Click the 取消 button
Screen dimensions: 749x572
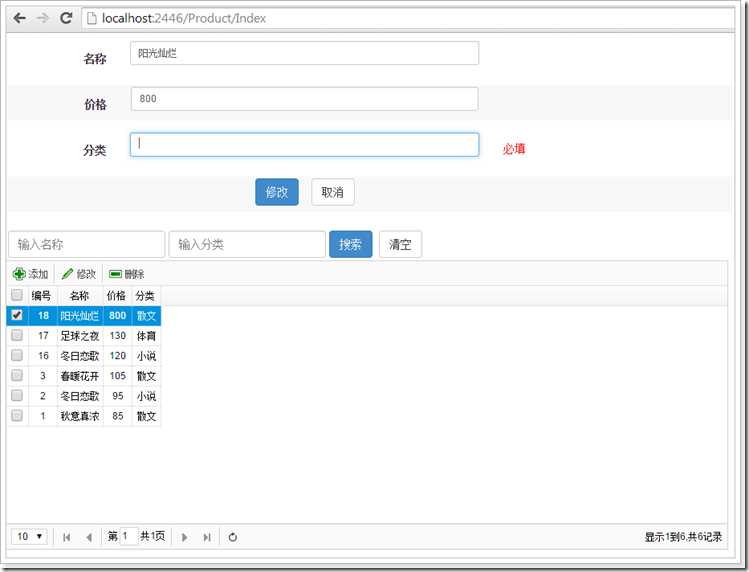(332, 192)
